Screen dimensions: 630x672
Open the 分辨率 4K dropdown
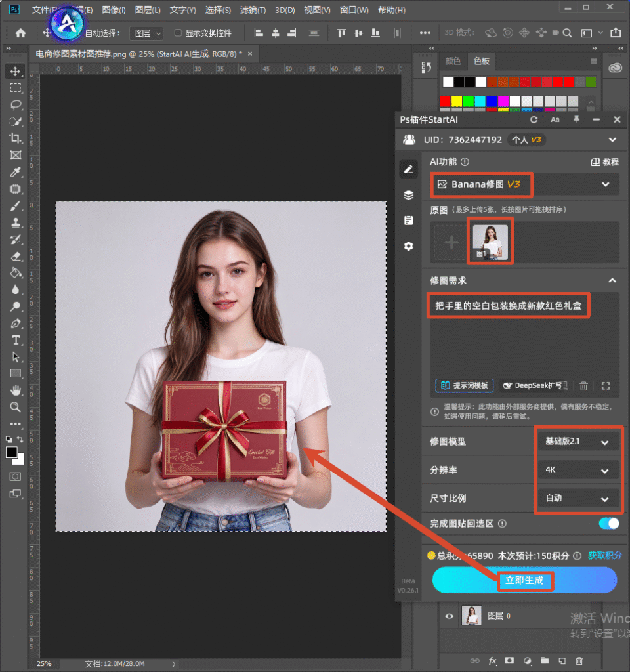[x=577, y=470]
